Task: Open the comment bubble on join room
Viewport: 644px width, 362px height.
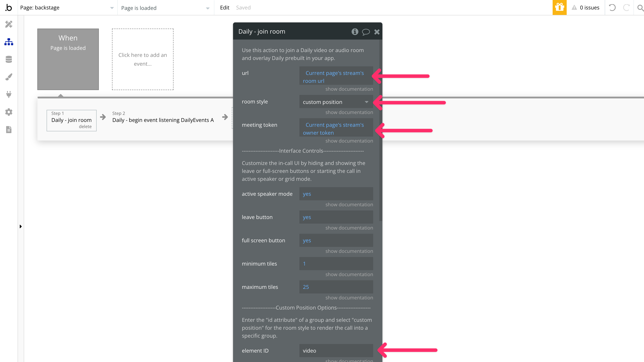Action: coord(366,32)
